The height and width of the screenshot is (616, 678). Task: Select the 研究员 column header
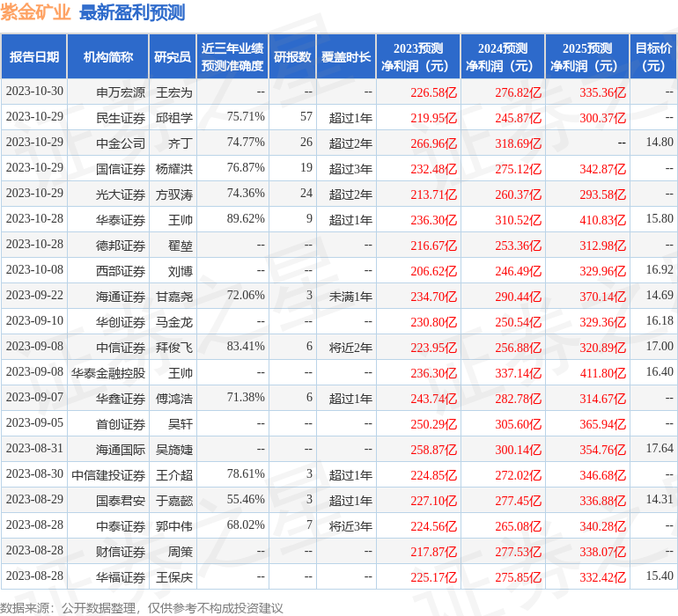click(x=173, y=56)
